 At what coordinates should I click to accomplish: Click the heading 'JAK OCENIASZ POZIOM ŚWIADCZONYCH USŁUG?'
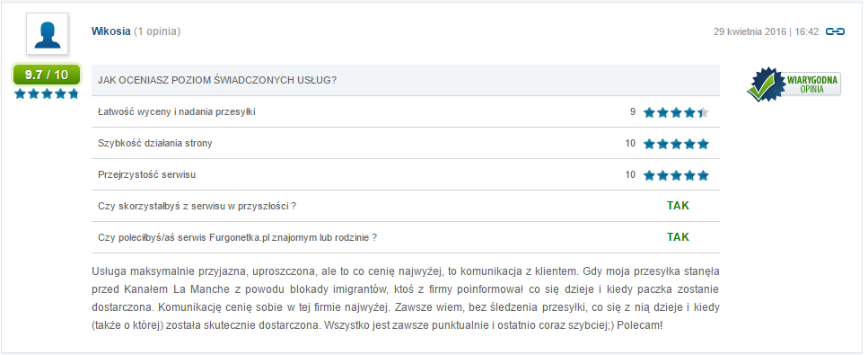[x=217, y=80]
